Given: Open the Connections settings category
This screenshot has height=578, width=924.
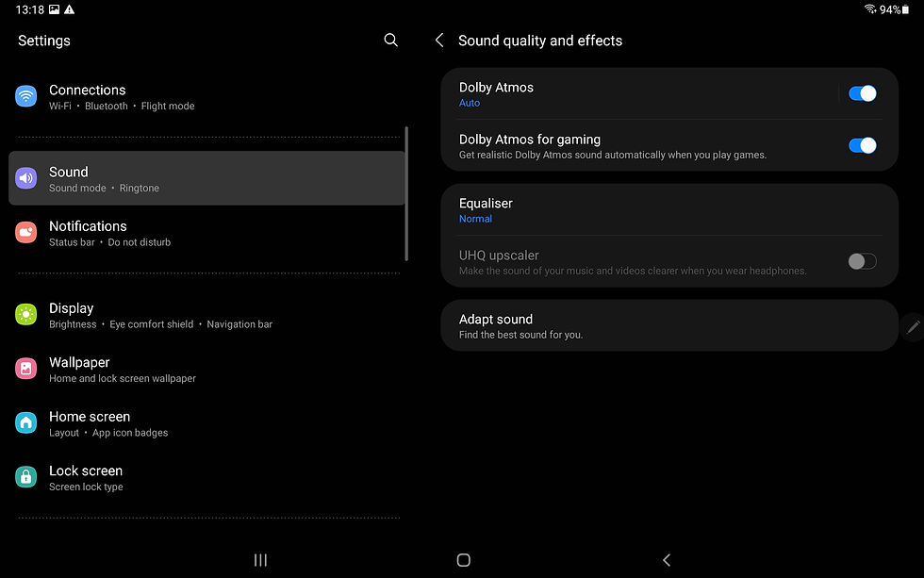Looking at the screenshot, I should click(206, 96).
